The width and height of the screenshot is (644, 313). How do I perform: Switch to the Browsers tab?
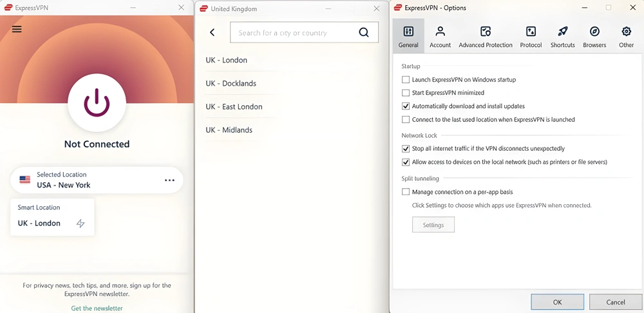[594, 36]
